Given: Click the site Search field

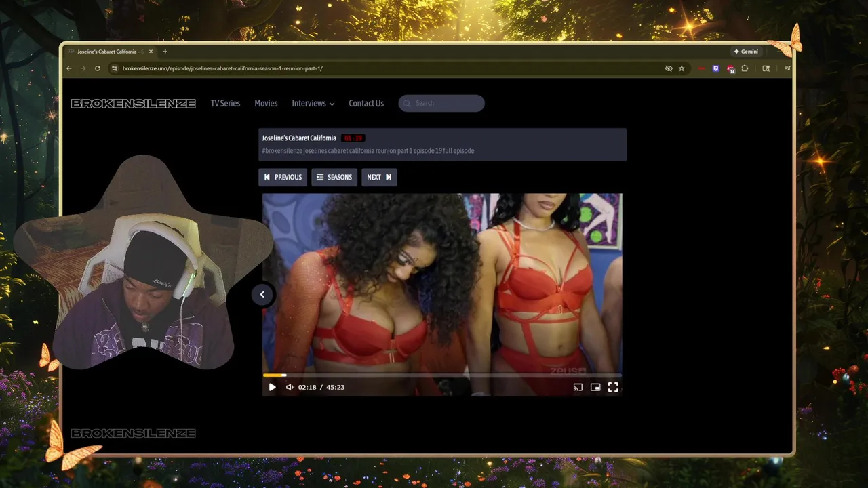Looking at the screenshot, I should point(441,103).
